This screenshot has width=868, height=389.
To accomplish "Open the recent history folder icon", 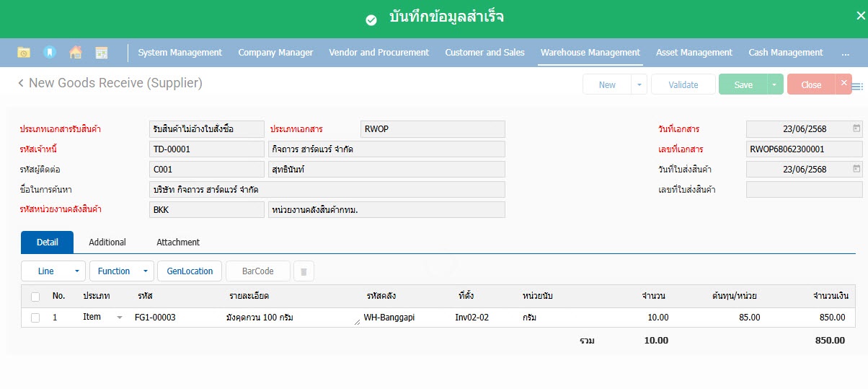I will (x=24, y=53).
